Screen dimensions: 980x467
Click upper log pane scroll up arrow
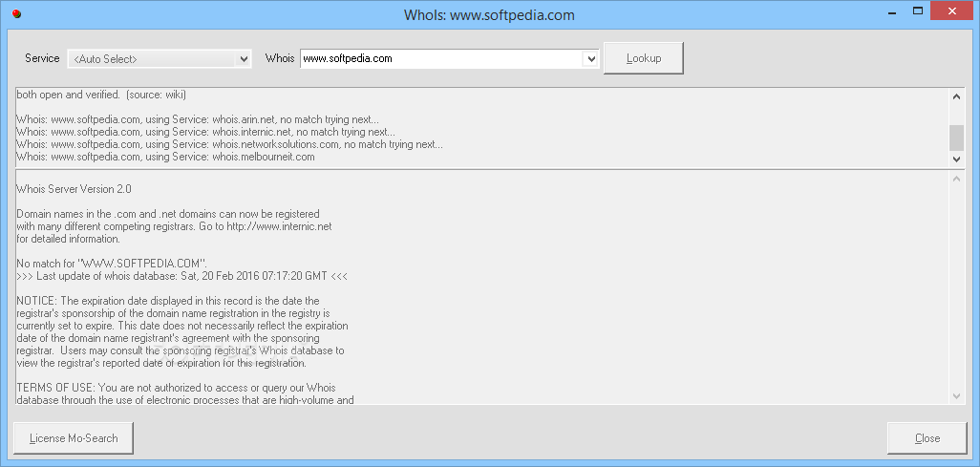[x=956, y=96]
